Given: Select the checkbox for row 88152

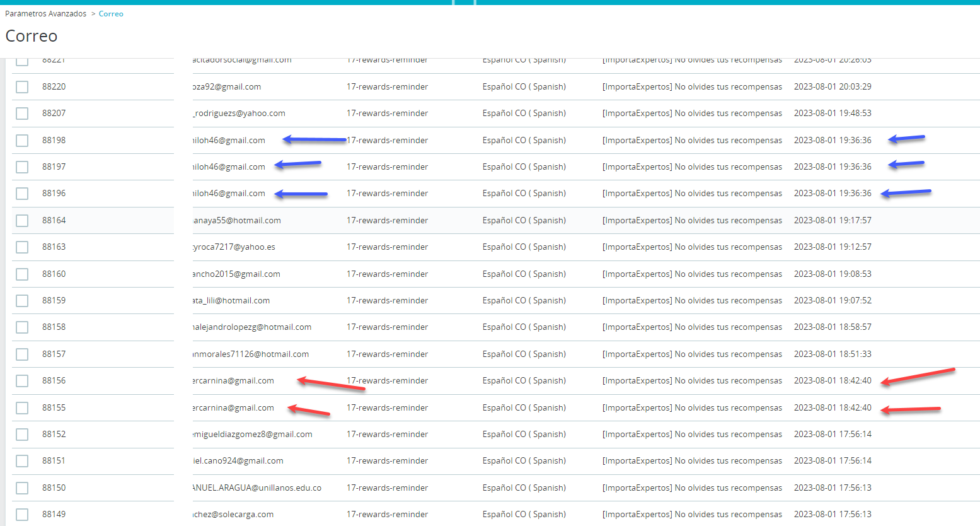Looking at the screenshot, I should [22, 435].
